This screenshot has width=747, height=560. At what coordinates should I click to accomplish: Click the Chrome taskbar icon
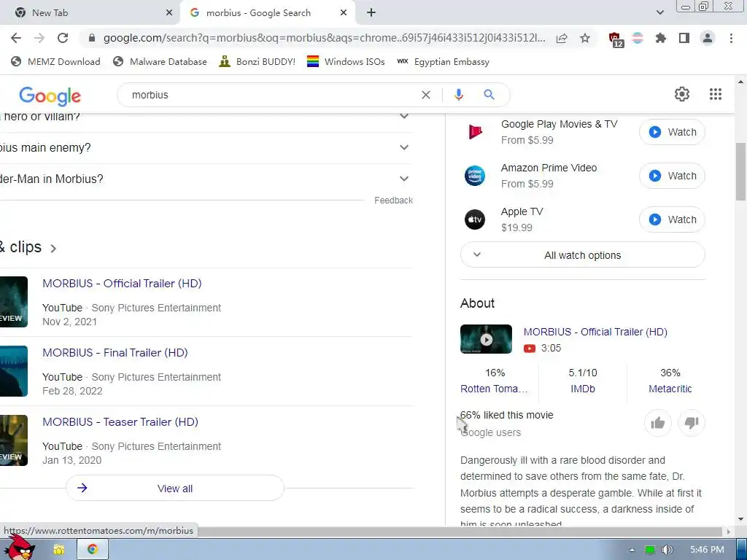point(93,550)
